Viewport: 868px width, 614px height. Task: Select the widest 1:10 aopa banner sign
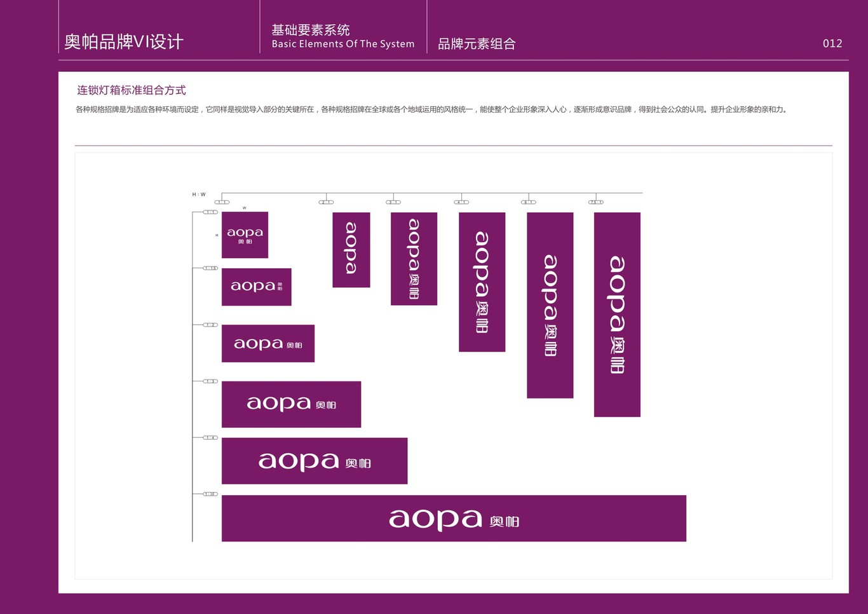pyautogui.click(x=454, y=518)
